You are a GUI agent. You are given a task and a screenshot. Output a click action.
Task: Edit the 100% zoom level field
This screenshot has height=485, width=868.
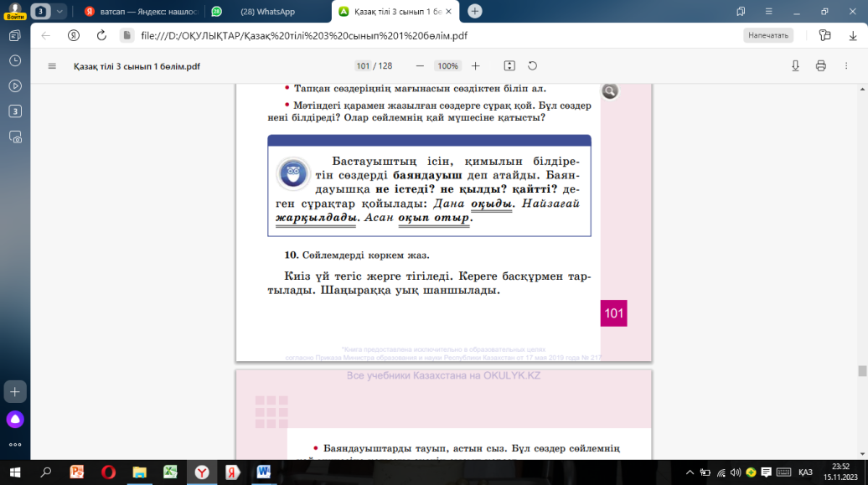pyautogui.click(x=447, y=66)
